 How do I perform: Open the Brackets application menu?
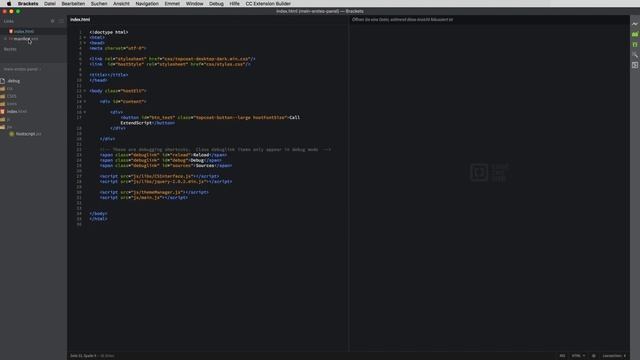click(28, 3)
